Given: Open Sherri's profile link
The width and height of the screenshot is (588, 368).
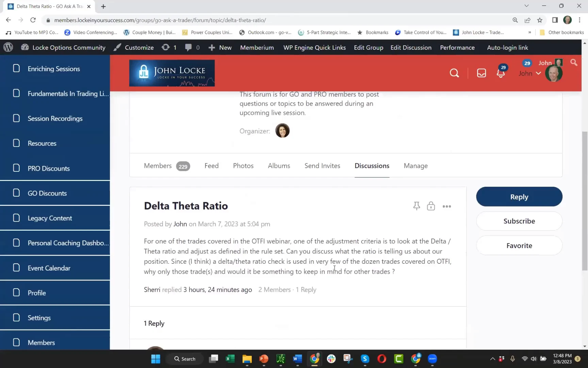Looking at the screenshot, I should click(x=152, y=290).
